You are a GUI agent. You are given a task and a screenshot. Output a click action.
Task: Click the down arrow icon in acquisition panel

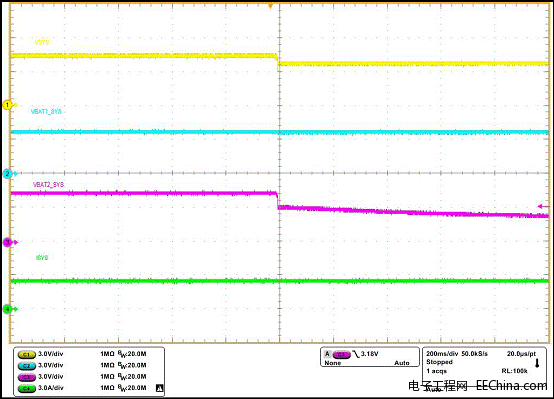(x=537, y=363)
